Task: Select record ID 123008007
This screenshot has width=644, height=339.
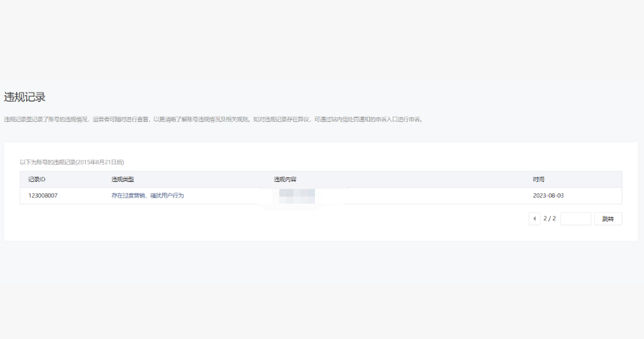Action: [43, 195]
